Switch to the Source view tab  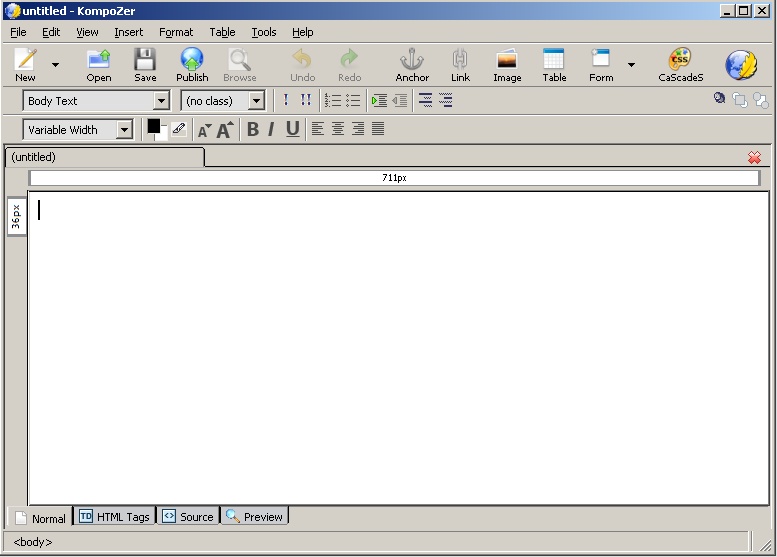188,517
